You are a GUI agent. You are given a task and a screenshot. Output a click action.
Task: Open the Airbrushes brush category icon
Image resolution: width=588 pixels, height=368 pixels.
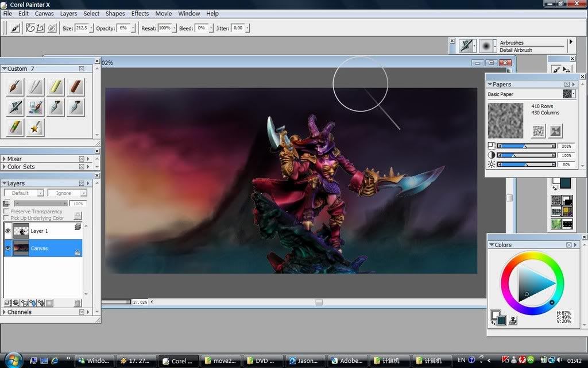pos(466,46)
